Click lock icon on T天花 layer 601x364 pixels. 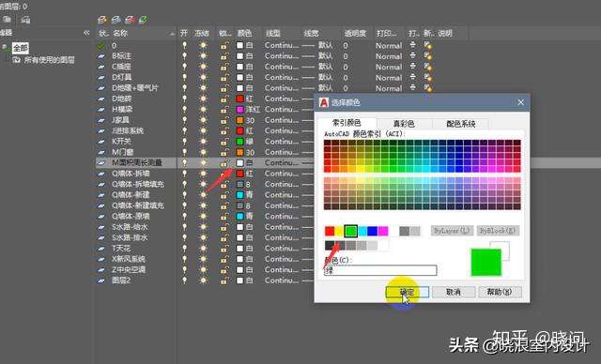pos(224,248)
